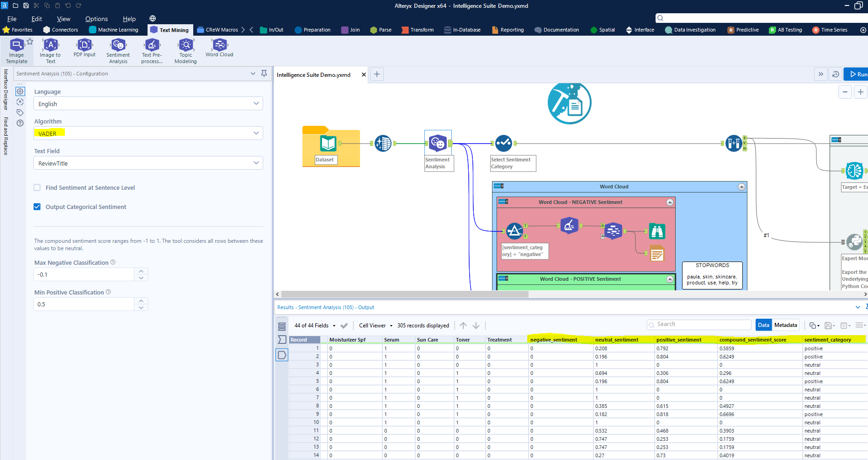Click the results Search field

pos(699,324)
